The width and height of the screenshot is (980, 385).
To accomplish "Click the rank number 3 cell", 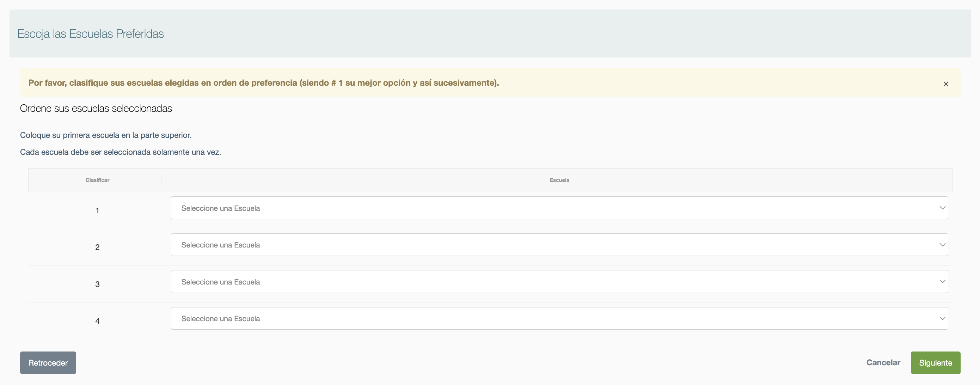I will (97, 284).
